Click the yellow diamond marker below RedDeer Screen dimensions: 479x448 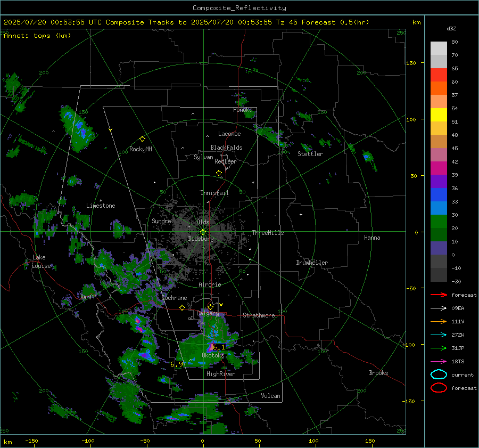pos(219,173)
